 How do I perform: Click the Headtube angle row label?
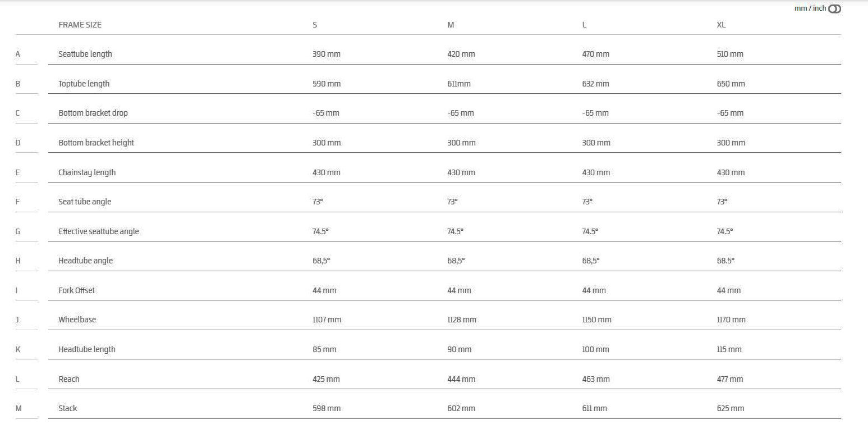85,261
